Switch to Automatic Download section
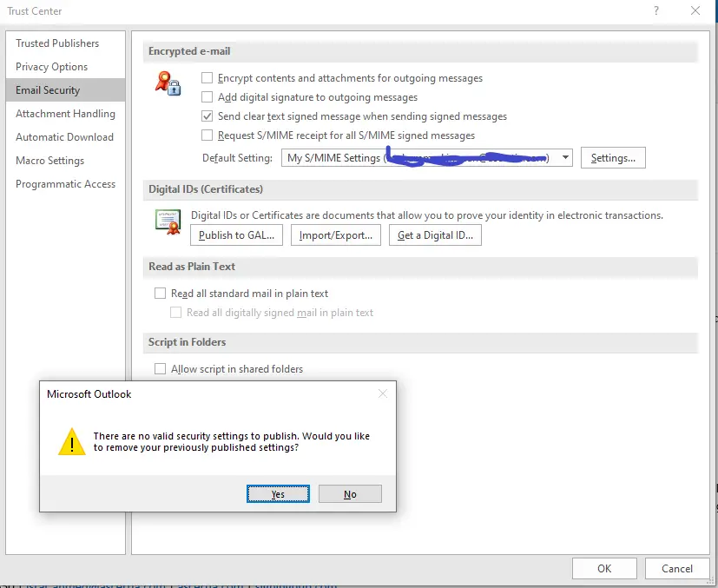Viewport: 718px width, 588px height. click(x=64, y=137)
